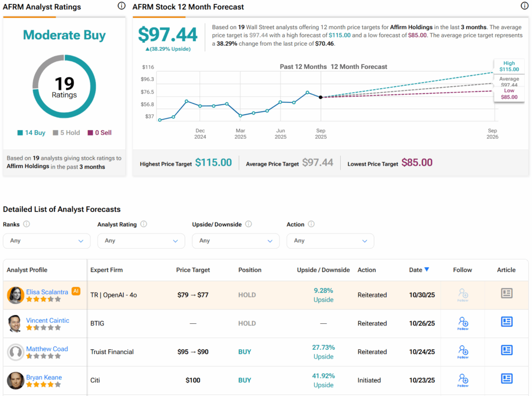
Task: Click info icon next to Upside/Downside filter
Action: click(x=249, y=224)
